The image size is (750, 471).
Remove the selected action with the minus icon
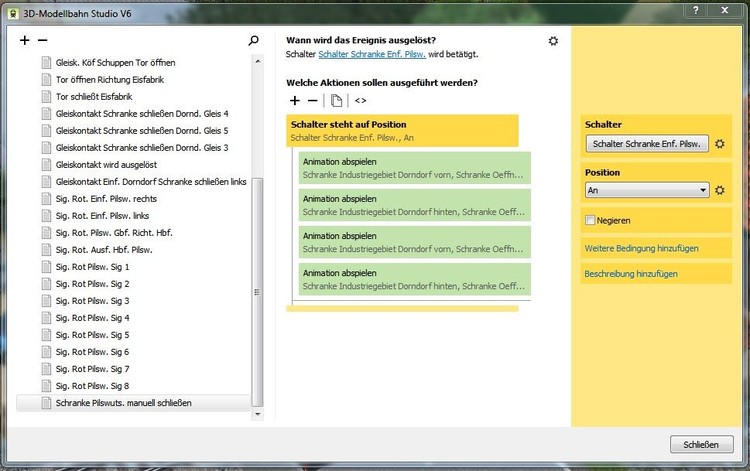(x=312, y=100)
